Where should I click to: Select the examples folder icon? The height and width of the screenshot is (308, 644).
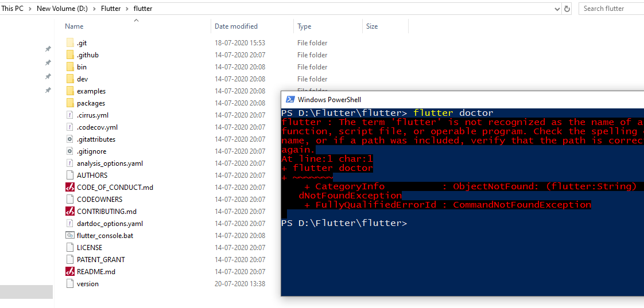(70, 91)
